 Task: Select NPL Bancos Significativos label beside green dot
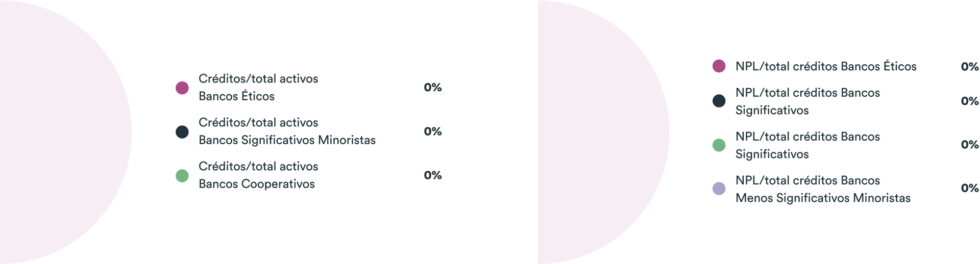tap(807, 145)
